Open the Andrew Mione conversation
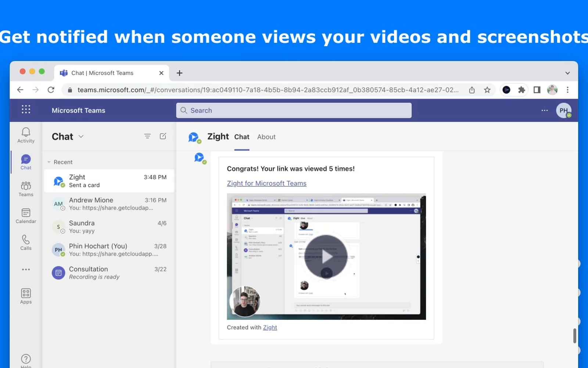The image size is (588, 368). coord(109,204)
